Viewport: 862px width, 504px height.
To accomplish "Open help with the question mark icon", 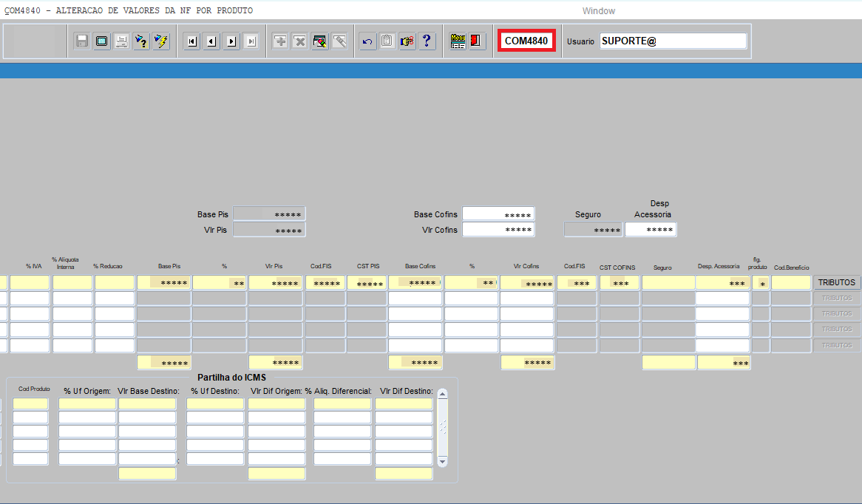I will tap(427, 41).
